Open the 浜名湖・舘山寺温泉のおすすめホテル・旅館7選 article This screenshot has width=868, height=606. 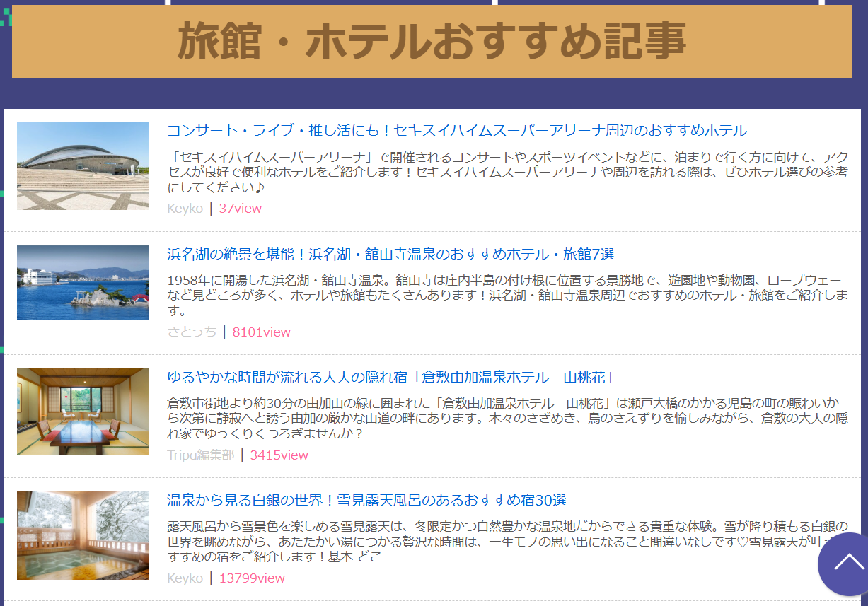pos(390,255)
